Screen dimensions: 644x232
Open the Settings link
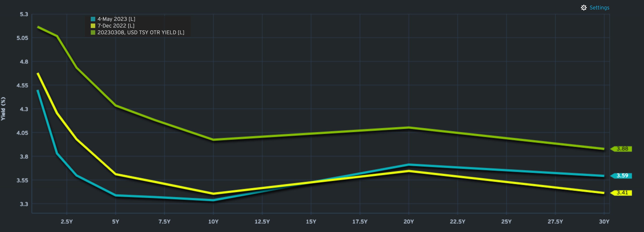599,8
